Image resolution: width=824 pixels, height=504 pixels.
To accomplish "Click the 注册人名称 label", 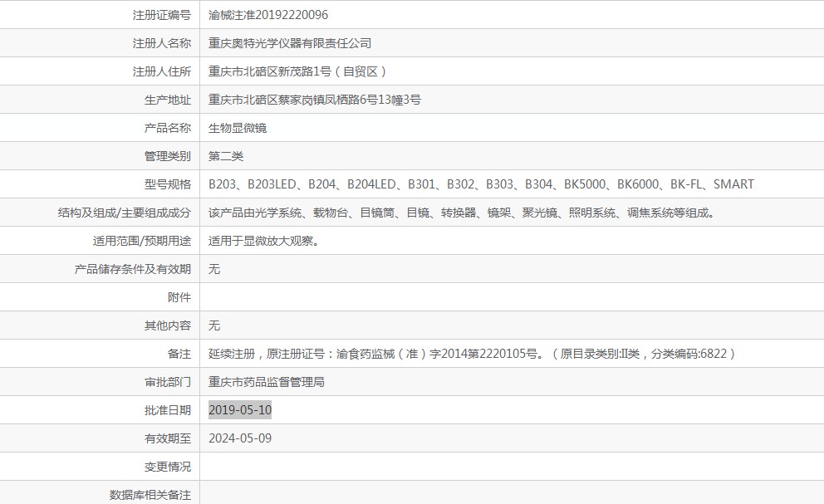I will tap(162, 43).
